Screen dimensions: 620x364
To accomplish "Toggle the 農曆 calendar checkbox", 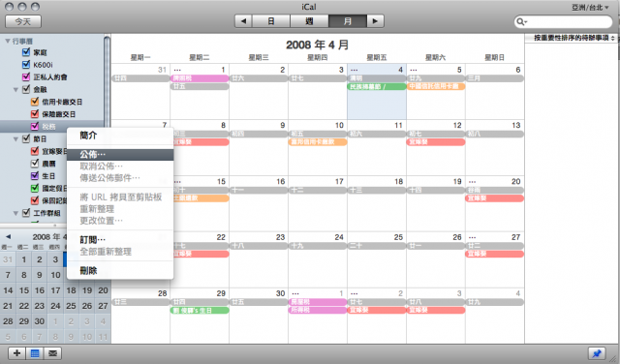I will tap(35, 164).
